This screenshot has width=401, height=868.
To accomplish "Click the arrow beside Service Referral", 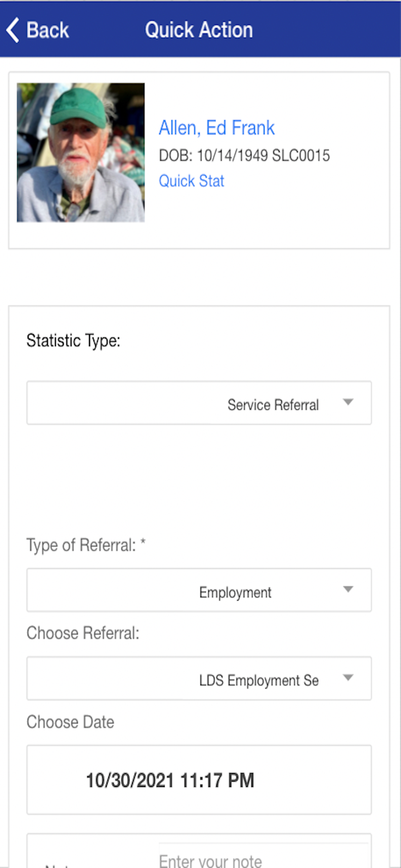I will 348,402.
